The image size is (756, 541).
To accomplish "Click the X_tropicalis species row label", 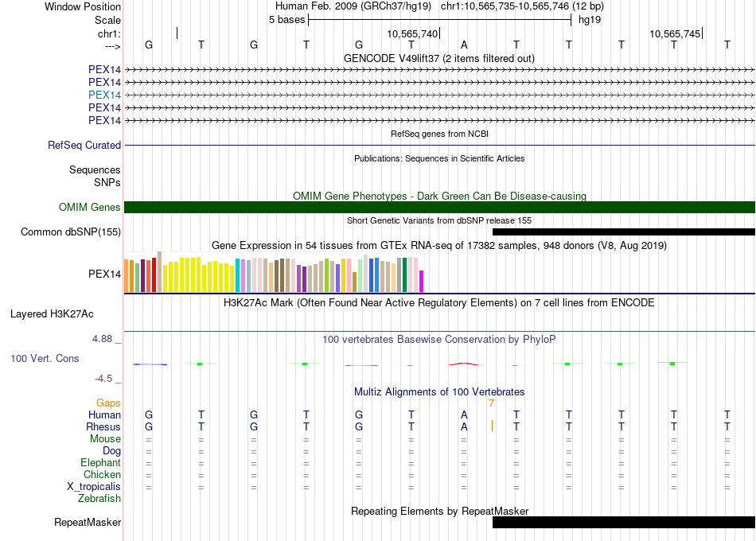I will [94, 487].
